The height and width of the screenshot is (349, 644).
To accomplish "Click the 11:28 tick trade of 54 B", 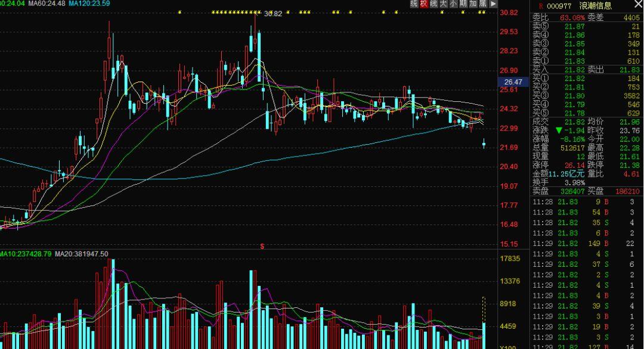I will click(x=584, y=213).
